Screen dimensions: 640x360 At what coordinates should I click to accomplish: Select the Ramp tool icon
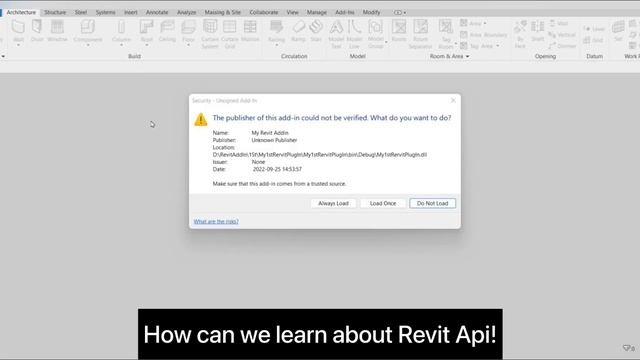[298, 27]
